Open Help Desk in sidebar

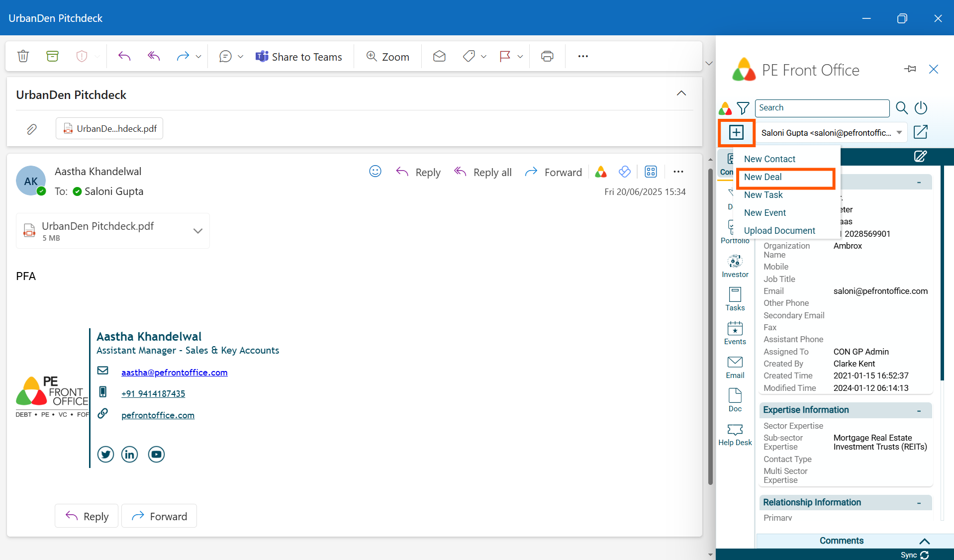(x=735, y=434)
